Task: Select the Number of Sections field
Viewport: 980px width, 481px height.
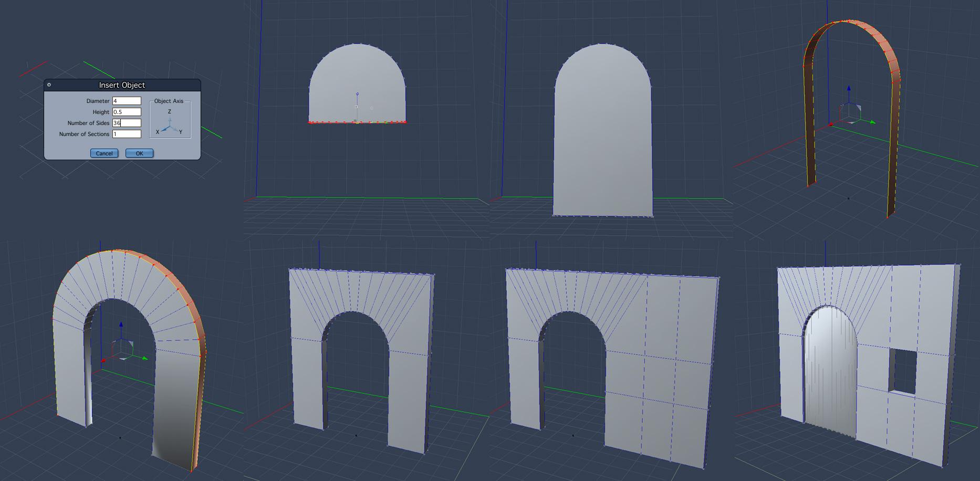Action: coord(127,134)
